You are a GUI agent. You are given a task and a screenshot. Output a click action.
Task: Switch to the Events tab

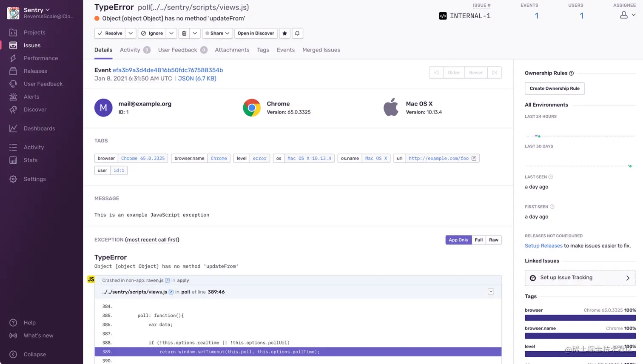[x=286, y=50]
